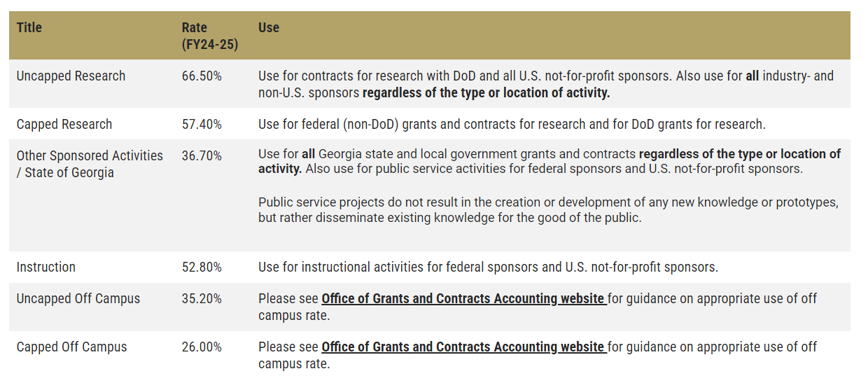Image resolution: width=868 pixels, height=383 pixels.
Task: Click the Other Sponsored Activities title cell
Action: click(90, 164)
